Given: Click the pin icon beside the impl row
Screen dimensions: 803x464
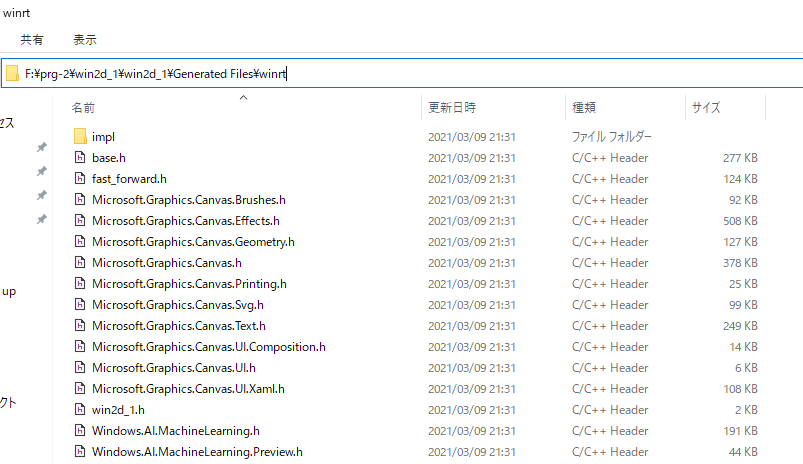Looking at the screenshot, I should [x=41, y=147].
